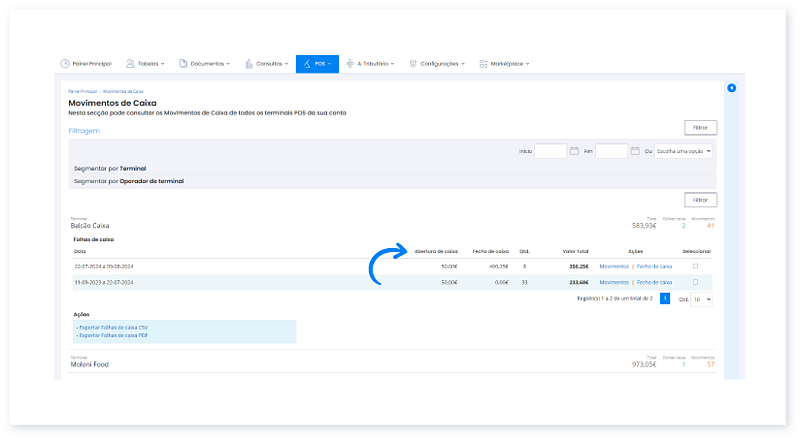Click the Painel Principal clock icon
Viewport: 800px width, 439px height.
coord(65,64)
